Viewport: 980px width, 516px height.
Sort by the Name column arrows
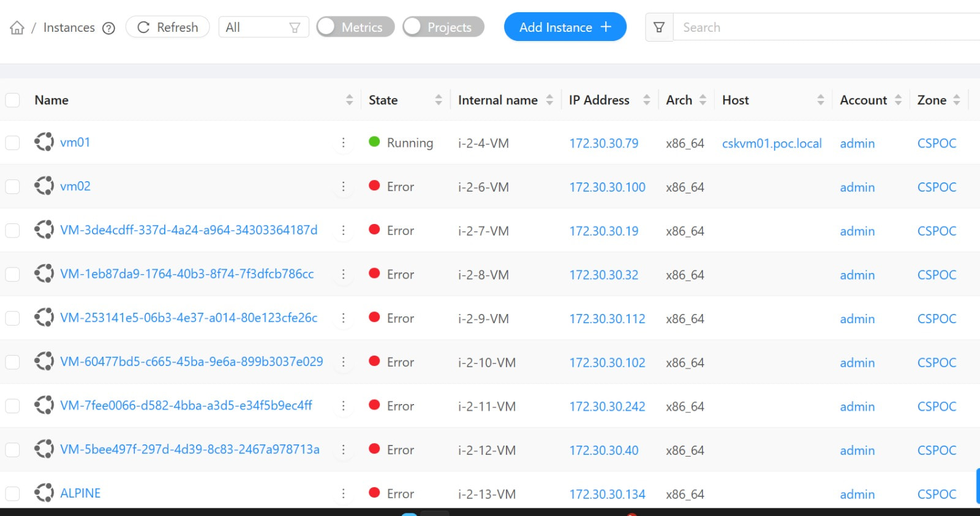click(349, 100)
